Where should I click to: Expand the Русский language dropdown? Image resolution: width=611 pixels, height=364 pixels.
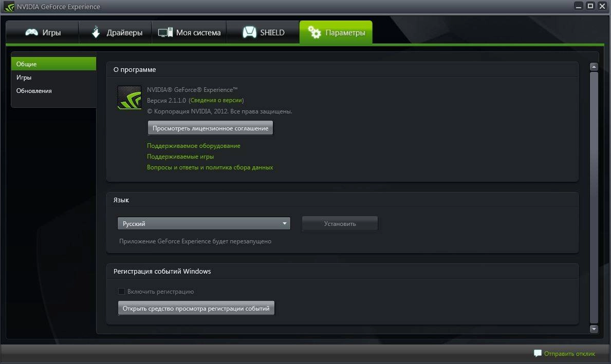[x=204, y=223]
